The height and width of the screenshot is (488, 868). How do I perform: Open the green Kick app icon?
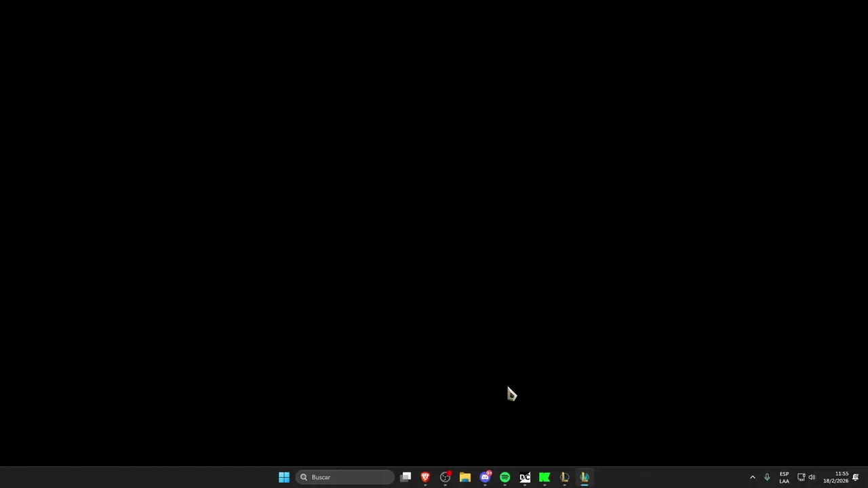click(545, 477)
